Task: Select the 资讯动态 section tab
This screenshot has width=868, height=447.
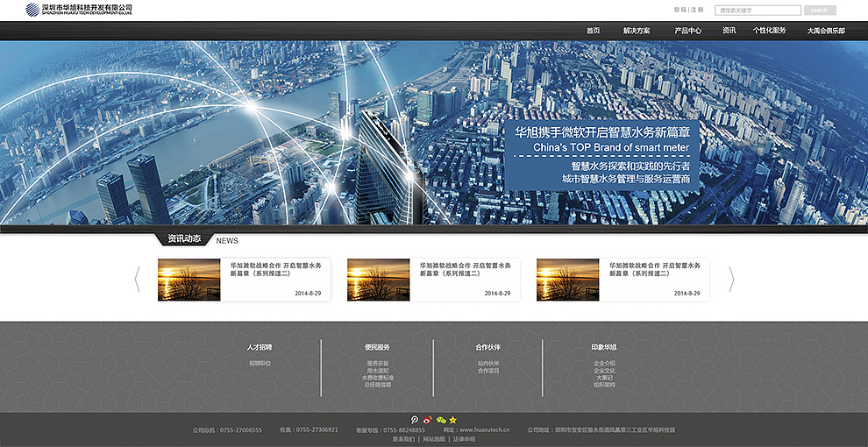Action: [x=184, y=239]
